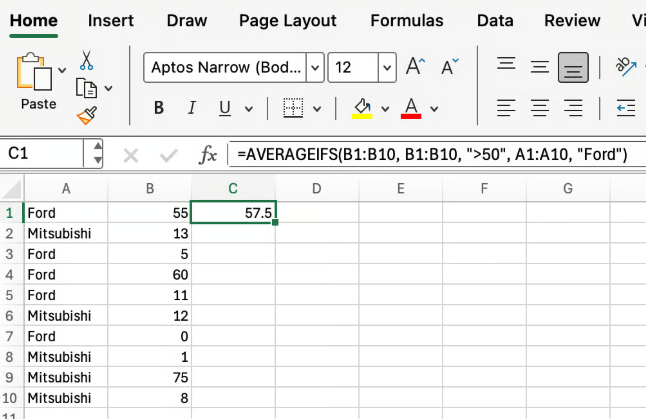Switch to the Formulas tab
This screenshot has height=419, width=646.
(407, 20)
